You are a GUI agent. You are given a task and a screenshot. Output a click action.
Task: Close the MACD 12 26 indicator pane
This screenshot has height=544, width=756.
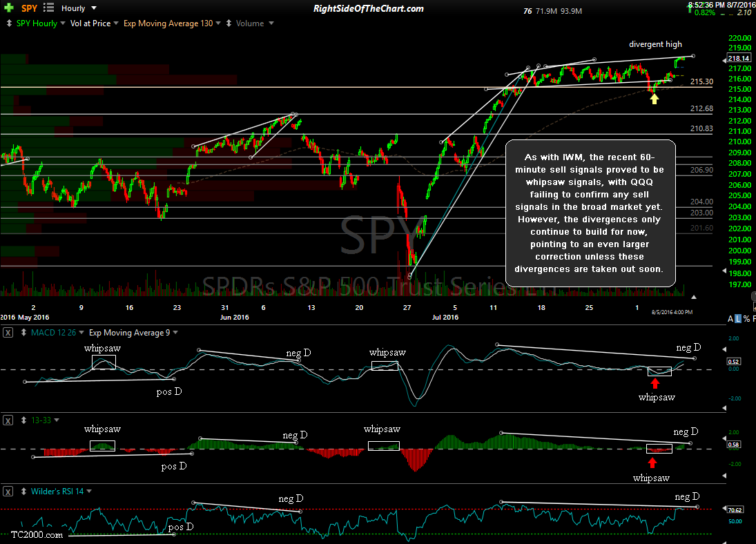tap(8, 332)
